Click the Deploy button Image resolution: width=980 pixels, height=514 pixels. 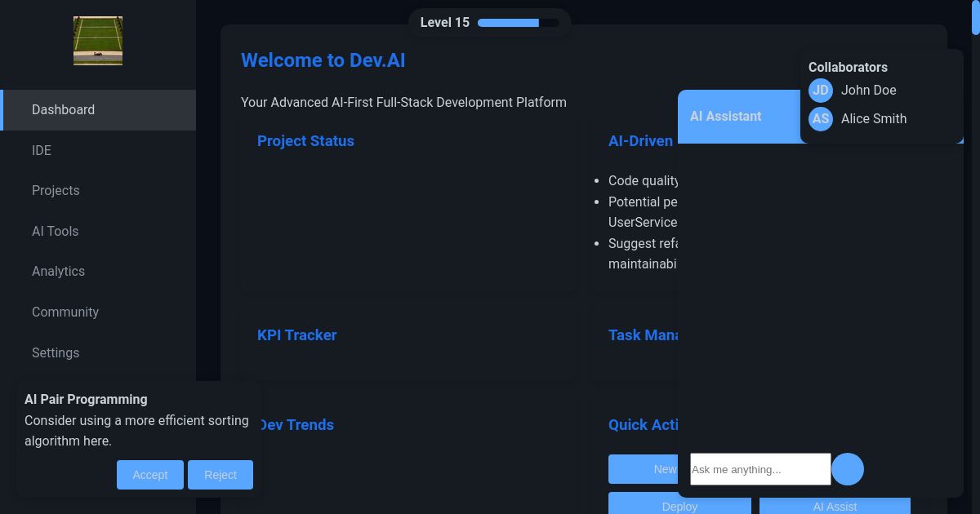(x=679, y=507)
